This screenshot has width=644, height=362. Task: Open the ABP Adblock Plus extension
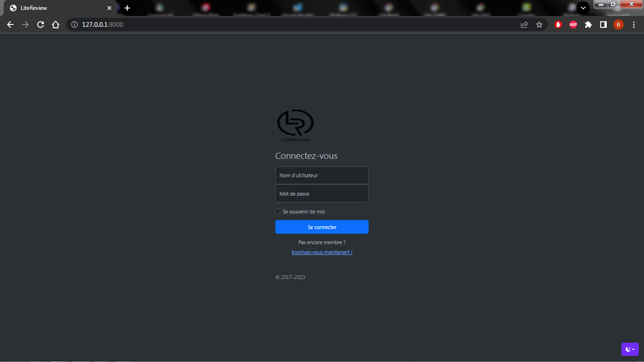click(573, 25)
